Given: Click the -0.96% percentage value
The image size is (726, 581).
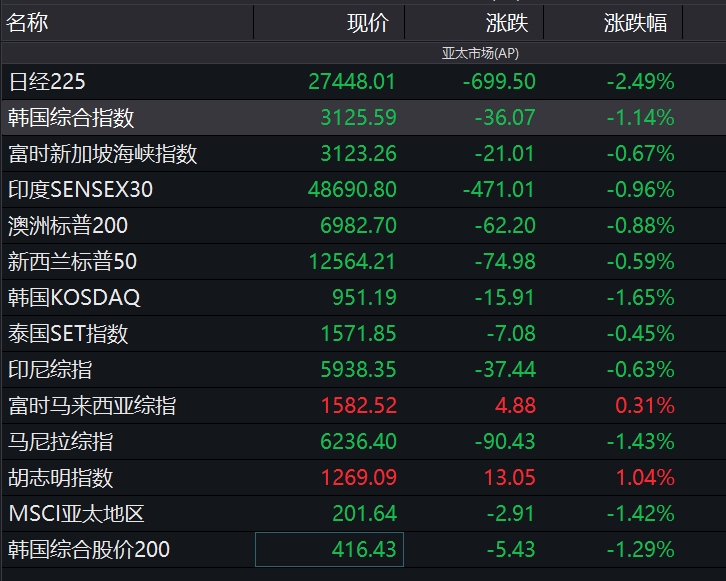Looking at the screenshot, I should click(640, 190).
